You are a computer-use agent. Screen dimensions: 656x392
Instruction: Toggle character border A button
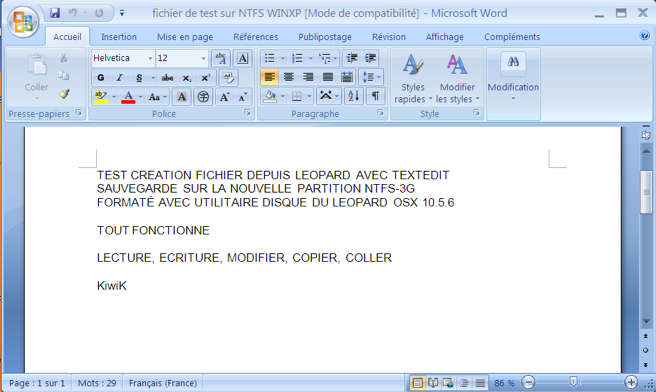tap(243, 58)
